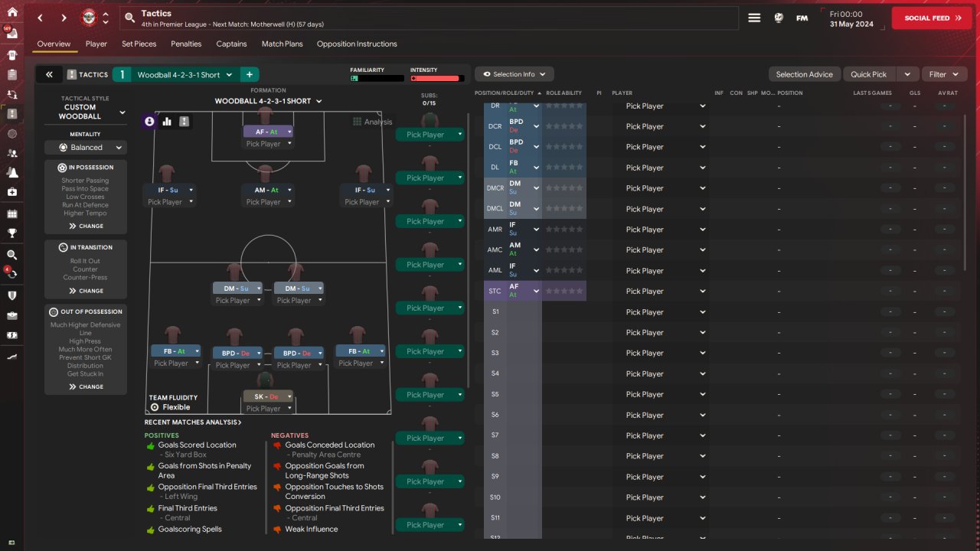Open the Competitions trophy icon
The image size is (980, 551).
pyautogui.click(x=11, y=233)
